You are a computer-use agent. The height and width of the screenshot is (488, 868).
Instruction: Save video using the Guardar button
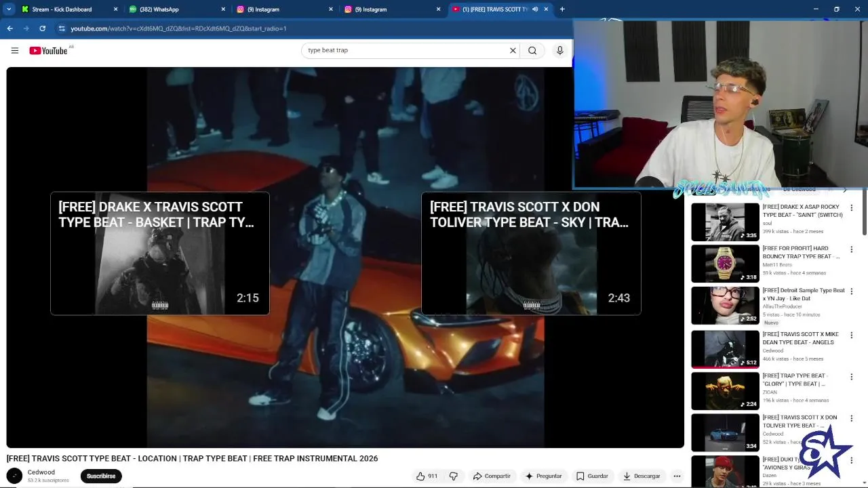[592, 476]
